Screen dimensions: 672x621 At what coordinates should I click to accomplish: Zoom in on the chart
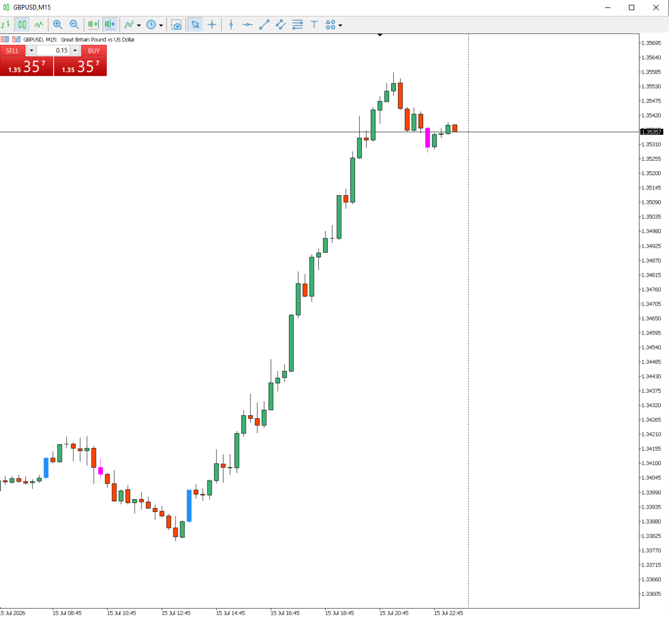pos(57,24)
